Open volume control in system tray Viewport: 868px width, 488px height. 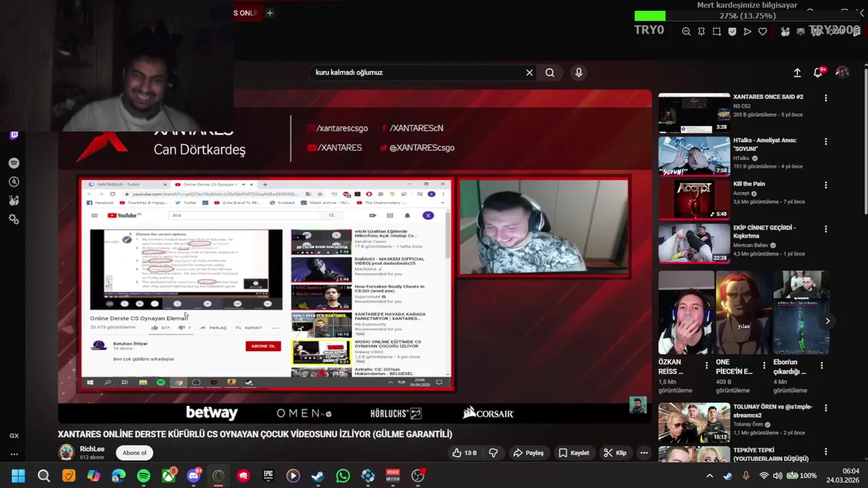click(777, 476)
